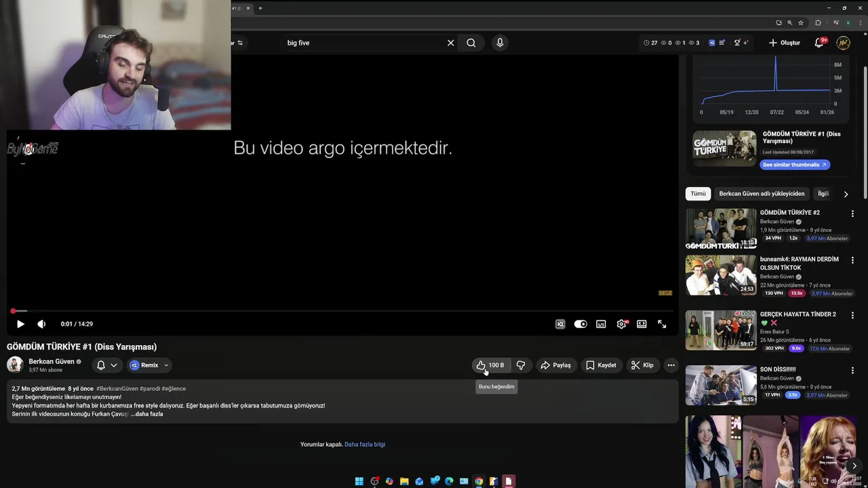Click the views-over-time chart line
The height and width of the screenshot is (488, 868).
coord(765,91)
